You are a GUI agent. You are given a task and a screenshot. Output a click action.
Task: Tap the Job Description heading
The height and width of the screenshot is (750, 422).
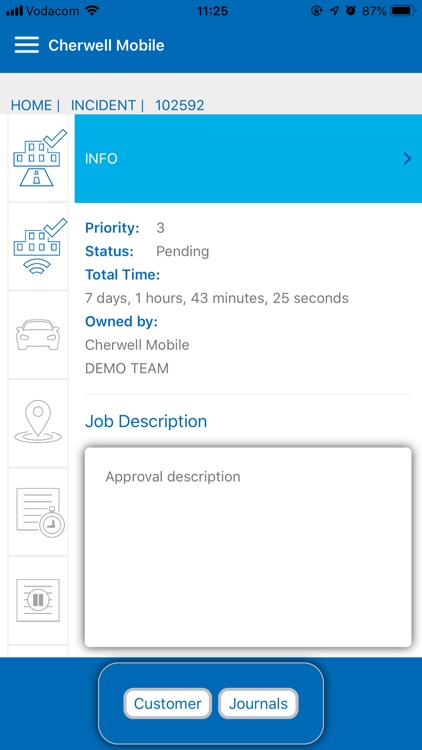tap(146, 421)
